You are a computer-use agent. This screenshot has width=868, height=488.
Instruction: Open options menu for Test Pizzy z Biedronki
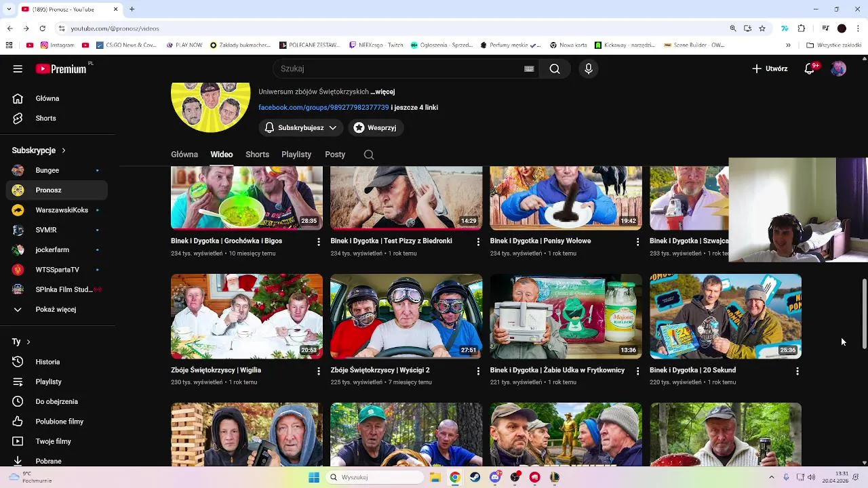click(x=478, y=242)
